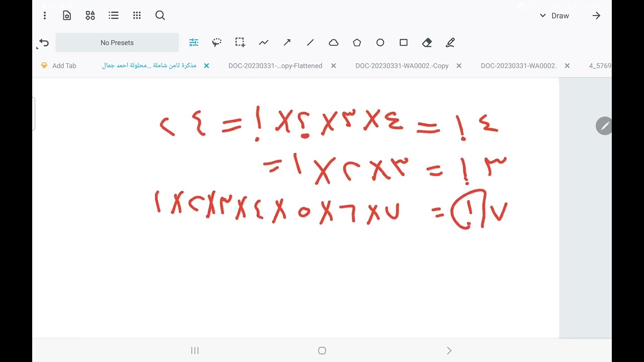The image size is (644, 362).
Task: Tap the Android back button
Action: (x=449, y=351)
